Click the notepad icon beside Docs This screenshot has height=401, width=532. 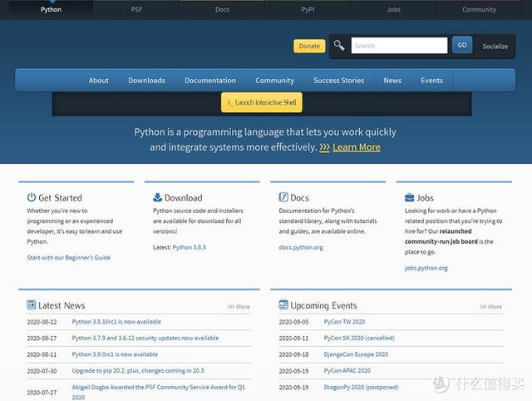283,197
